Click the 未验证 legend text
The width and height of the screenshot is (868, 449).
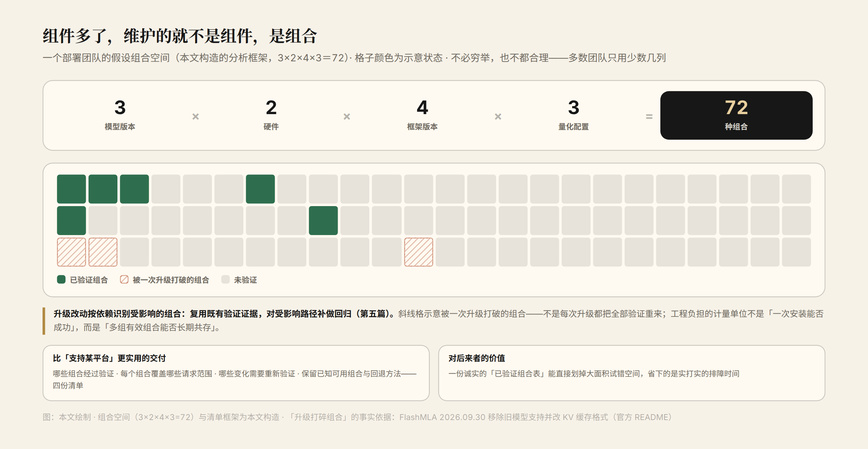click(x=245, y=280)
